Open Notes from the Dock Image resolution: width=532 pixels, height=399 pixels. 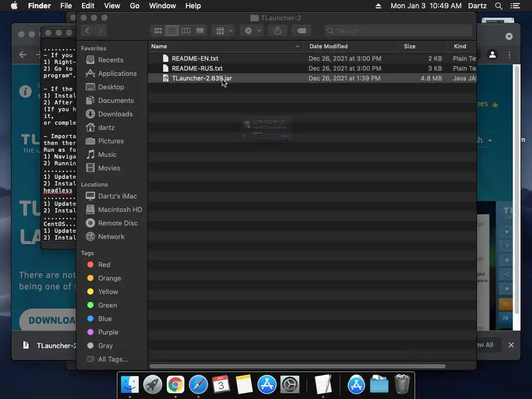point(244,384)
